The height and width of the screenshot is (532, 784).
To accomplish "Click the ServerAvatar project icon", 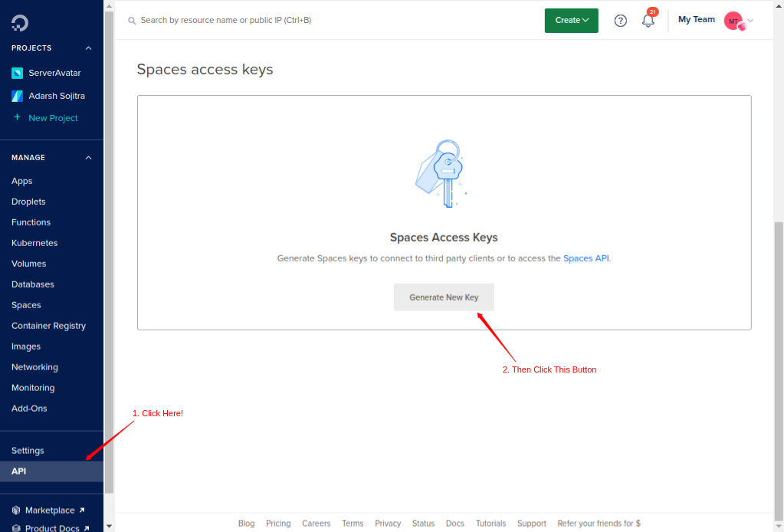I will tap(17, 73).
